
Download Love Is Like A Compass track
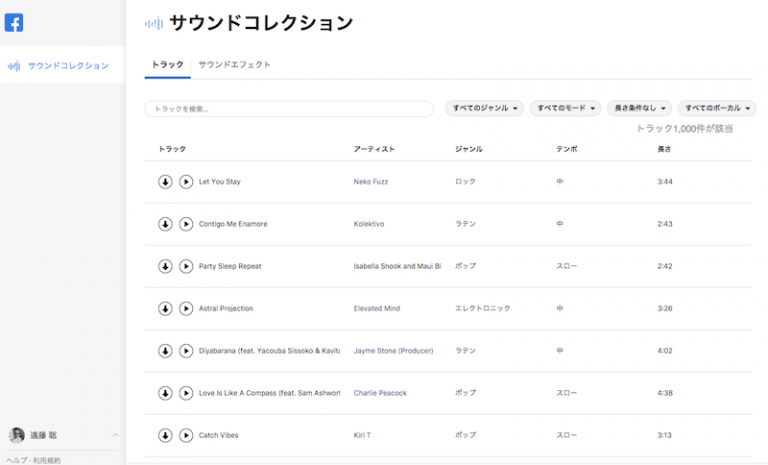165,393
